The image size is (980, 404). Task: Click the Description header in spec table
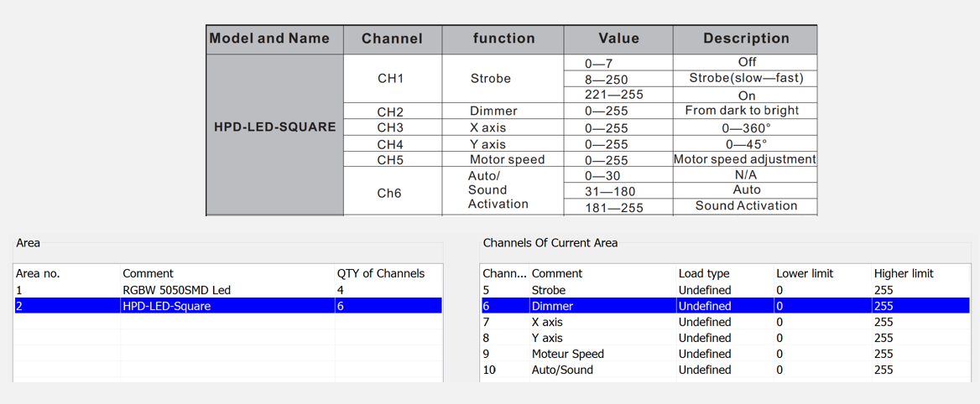[x=746, y=39]
